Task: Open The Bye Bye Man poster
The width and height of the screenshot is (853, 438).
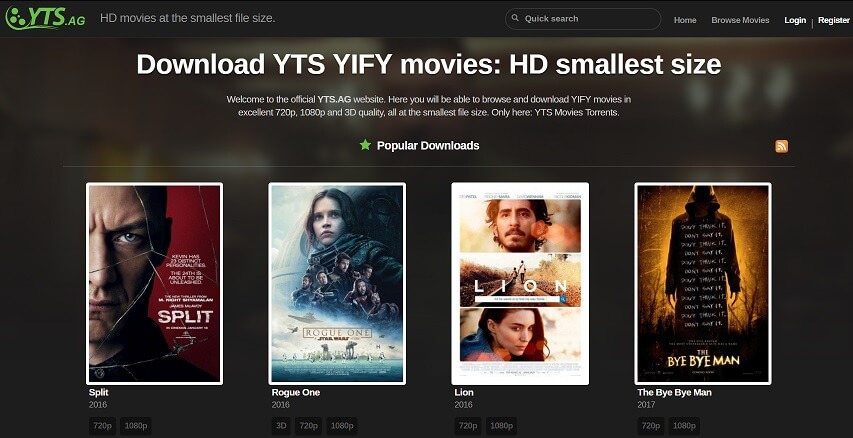Action: click(703, 283)
